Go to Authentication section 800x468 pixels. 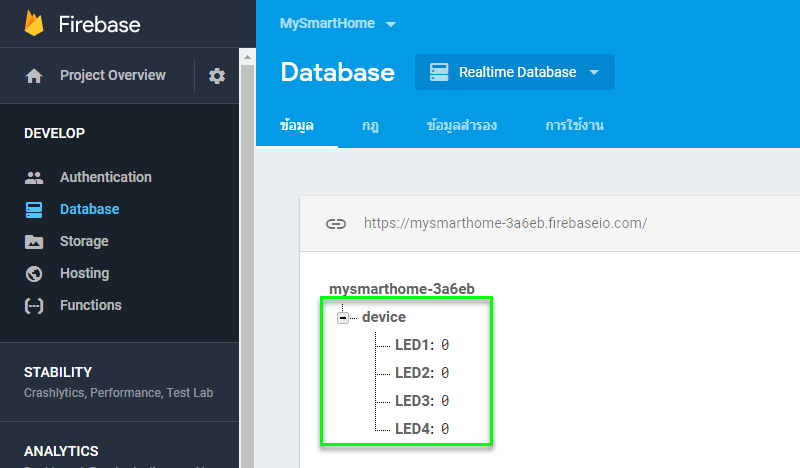[x=106, y=177]
